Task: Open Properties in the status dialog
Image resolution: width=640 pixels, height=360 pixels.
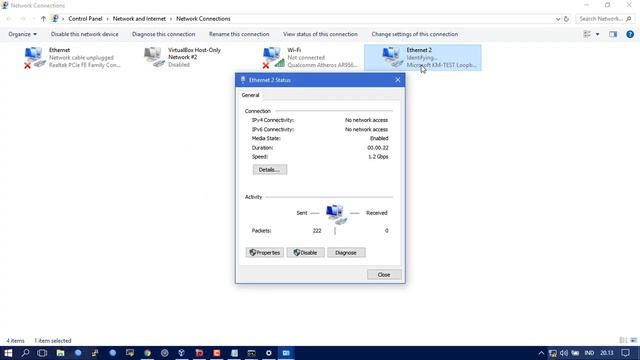Action: (x=265, y=253)
